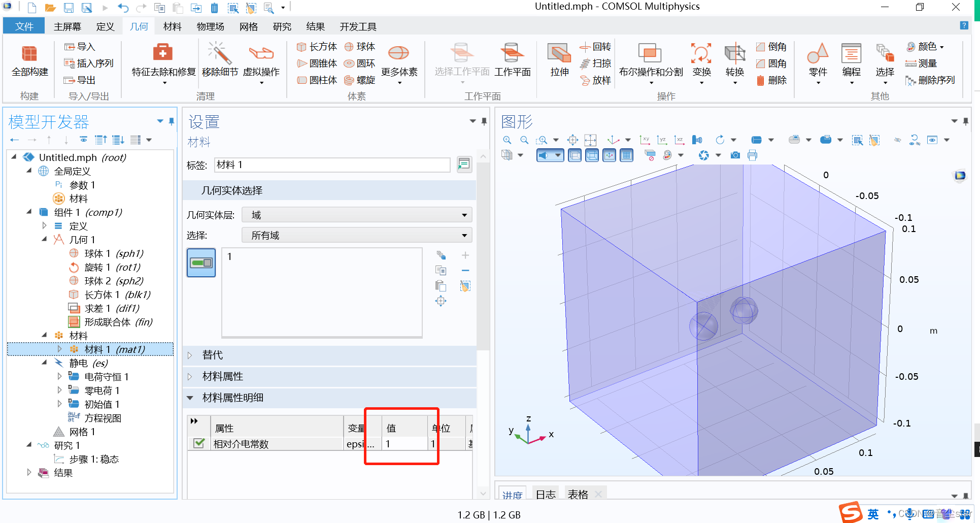This screenshot has height=523, width=980.
Task: Open the 文件 menu
Action: coord(24,26)
